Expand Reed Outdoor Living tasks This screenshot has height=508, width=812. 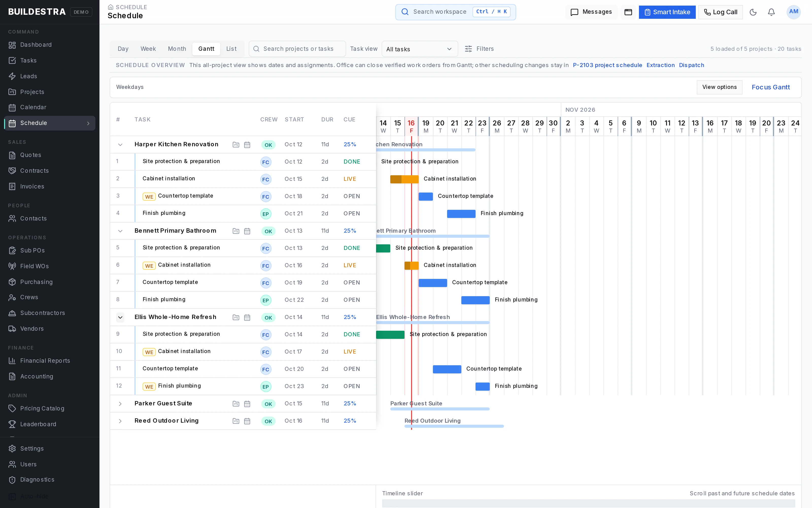click(x=120, y=421)
